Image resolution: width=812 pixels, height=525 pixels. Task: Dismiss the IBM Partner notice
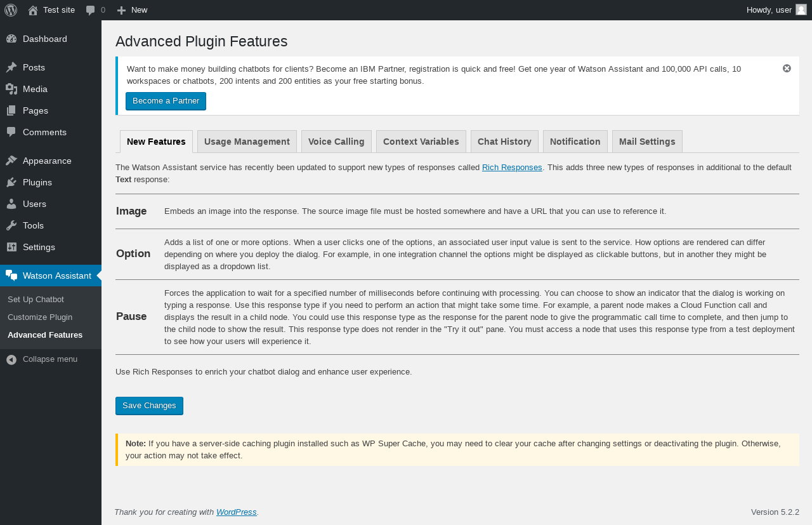[787, 69]
